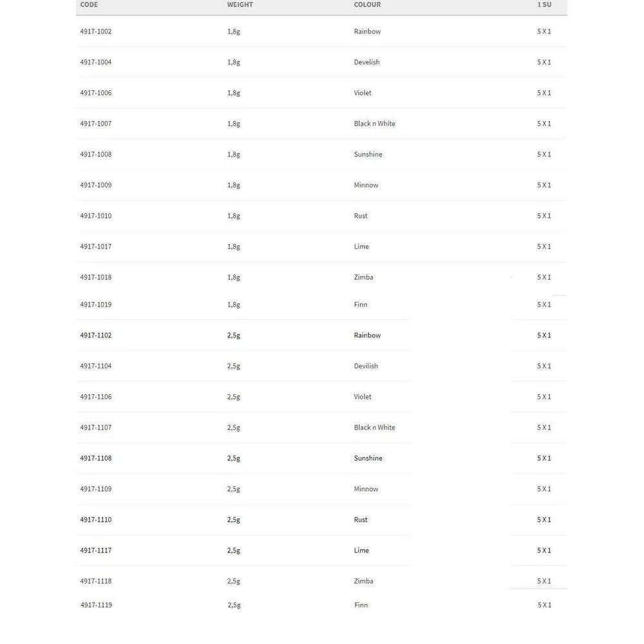The width and height of the screenshot is (644, 644).
Task: Click Sunshine colour in row 4917-1008
Action: 368,155
